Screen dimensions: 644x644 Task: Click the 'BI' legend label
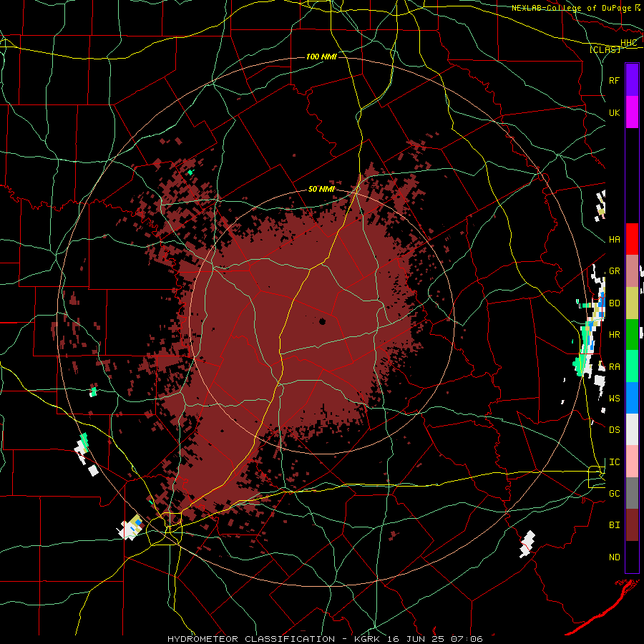pyautogui.click(x=614, y=525)
